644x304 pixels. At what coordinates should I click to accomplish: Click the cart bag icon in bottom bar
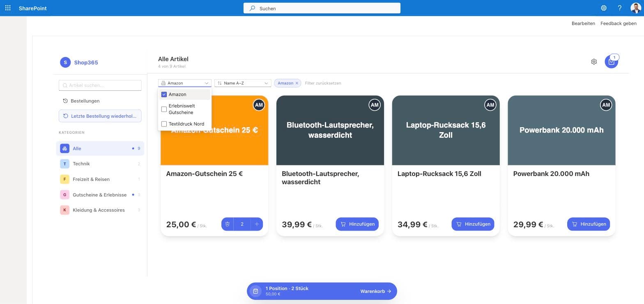click(x=255, y=291)
